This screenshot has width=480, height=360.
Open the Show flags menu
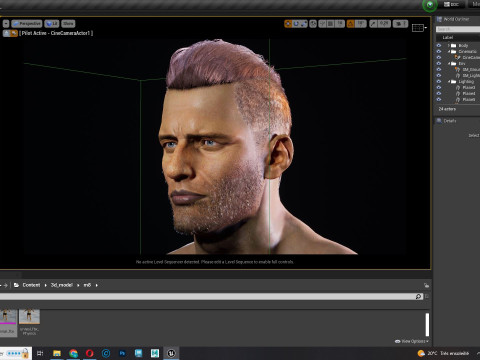(68, 24)
